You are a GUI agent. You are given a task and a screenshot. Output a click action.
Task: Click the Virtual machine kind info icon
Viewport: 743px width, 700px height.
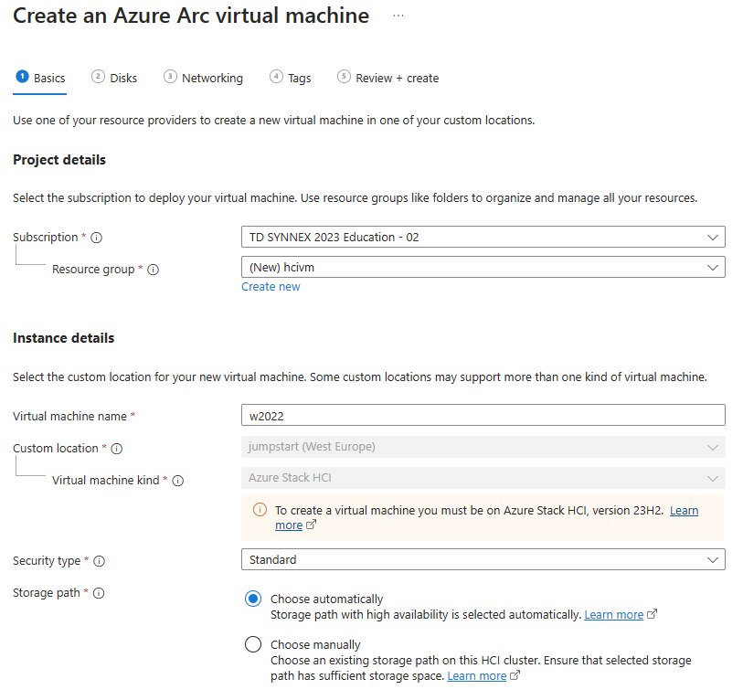[x=177, y=481]
